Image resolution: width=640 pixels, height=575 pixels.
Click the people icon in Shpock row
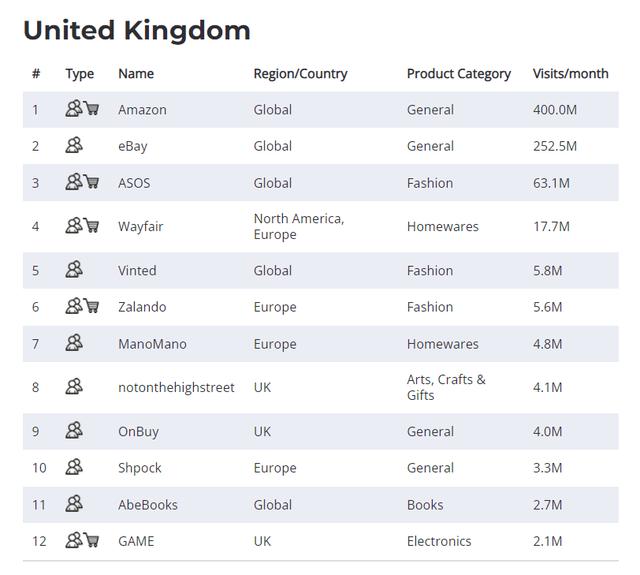(x=74, y=467)
